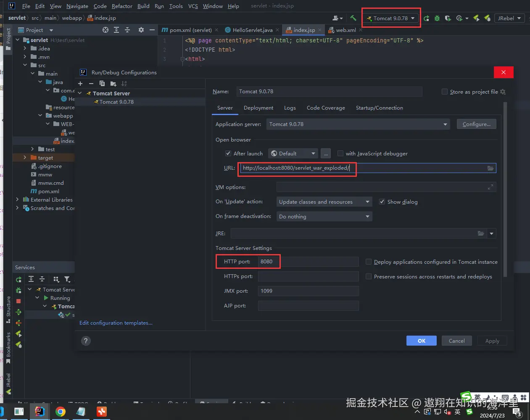Switch to HelloServlet.java editor tab

coord(252,30)
